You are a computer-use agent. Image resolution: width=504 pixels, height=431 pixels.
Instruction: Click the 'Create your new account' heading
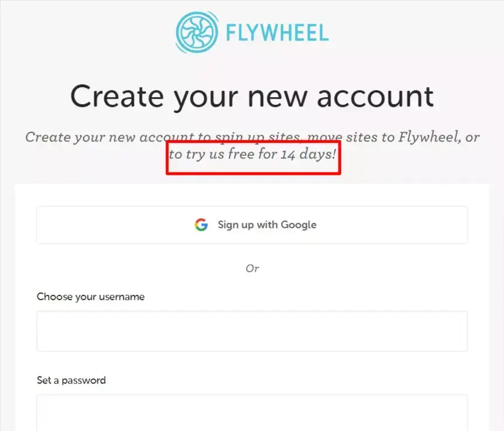252,95
